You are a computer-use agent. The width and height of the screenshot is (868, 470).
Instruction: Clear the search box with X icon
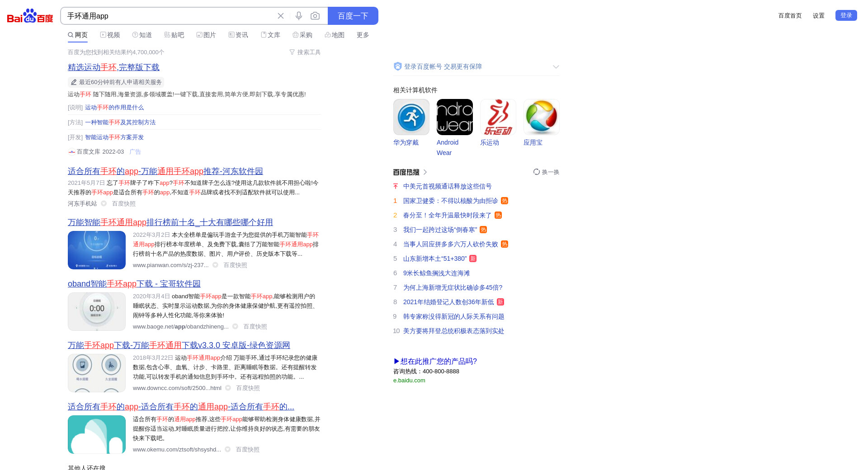click(281, 16)
